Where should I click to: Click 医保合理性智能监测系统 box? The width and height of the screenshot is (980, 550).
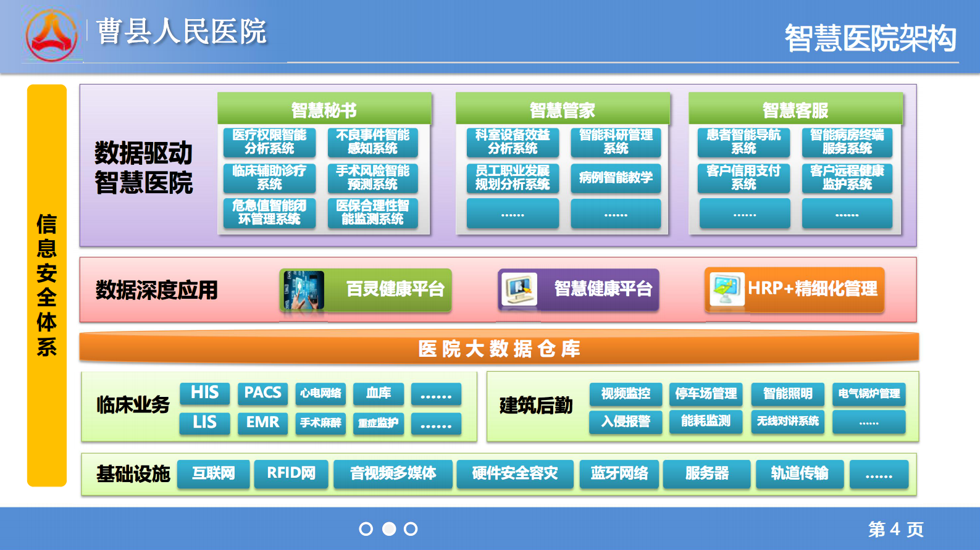click(x=372, y=213)
